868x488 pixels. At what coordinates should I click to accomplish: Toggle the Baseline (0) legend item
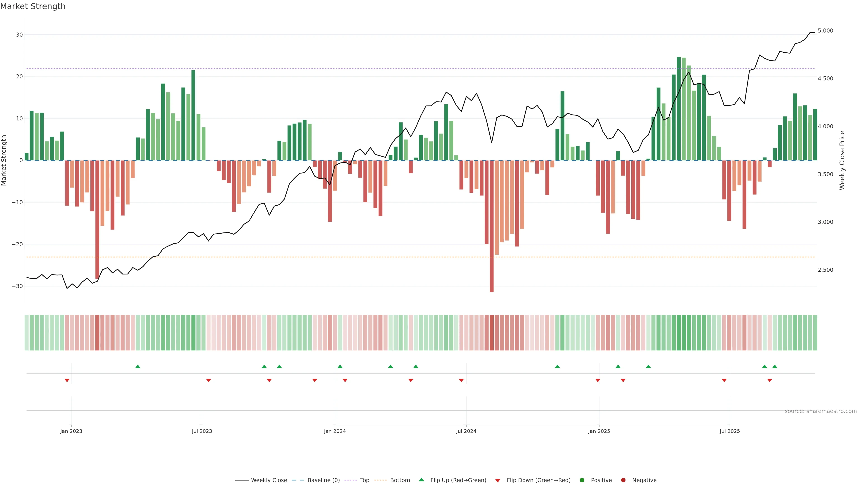pos(323,480)
